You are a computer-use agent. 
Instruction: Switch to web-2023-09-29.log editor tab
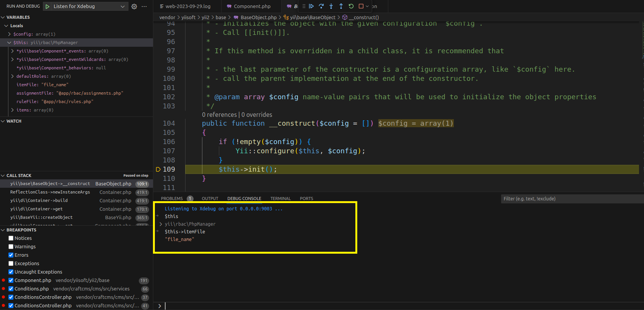click(188, 6)
